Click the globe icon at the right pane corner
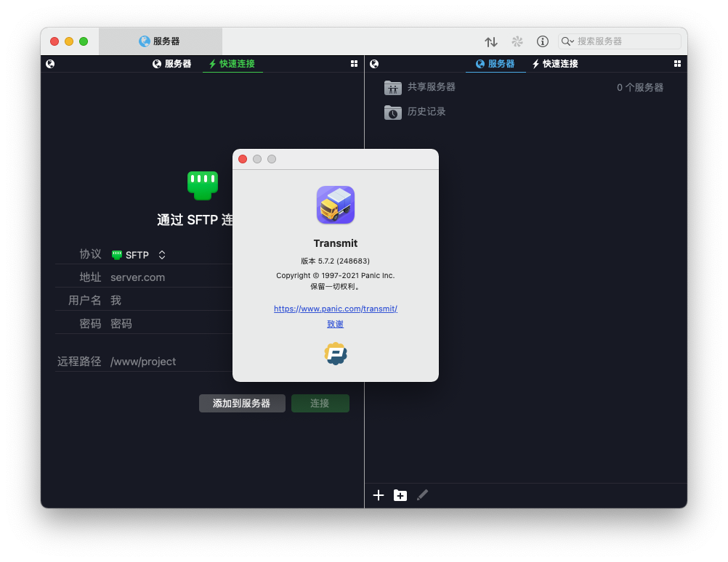 [374, 64]
